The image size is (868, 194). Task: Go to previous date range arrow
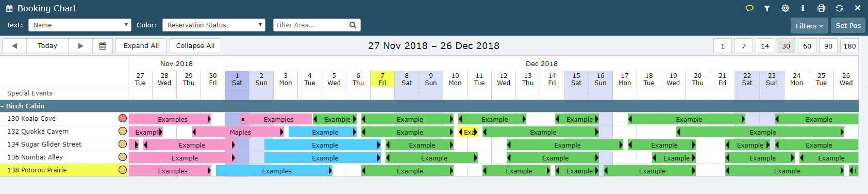(x=14, y=46)
